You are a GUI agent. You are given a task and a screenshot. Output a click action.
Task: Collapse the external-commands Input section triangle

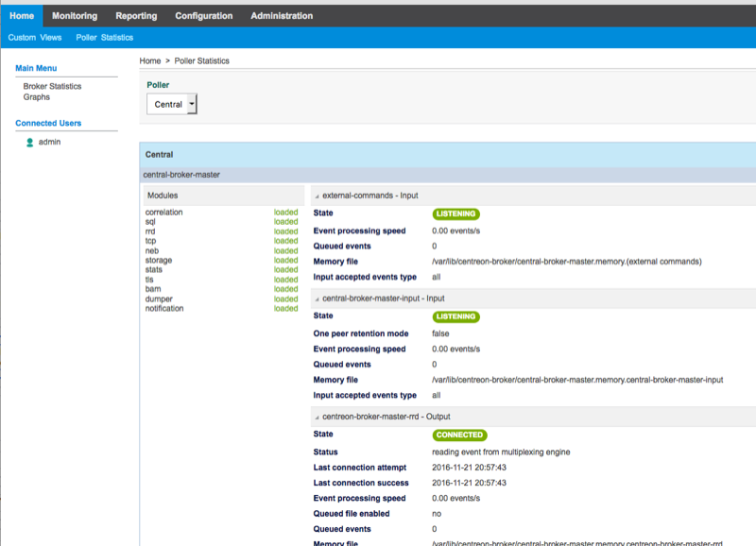pyautogui.click(x=318, y=196)
